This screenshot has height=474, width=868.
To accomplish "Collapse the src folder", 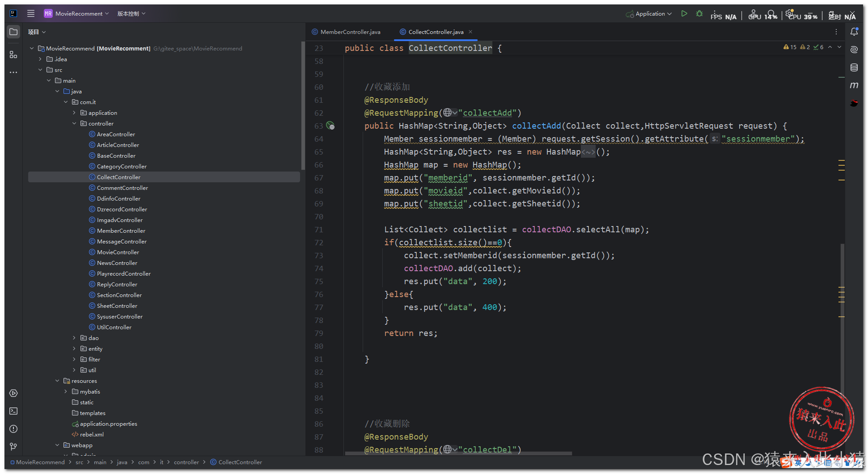I will 40,70.
